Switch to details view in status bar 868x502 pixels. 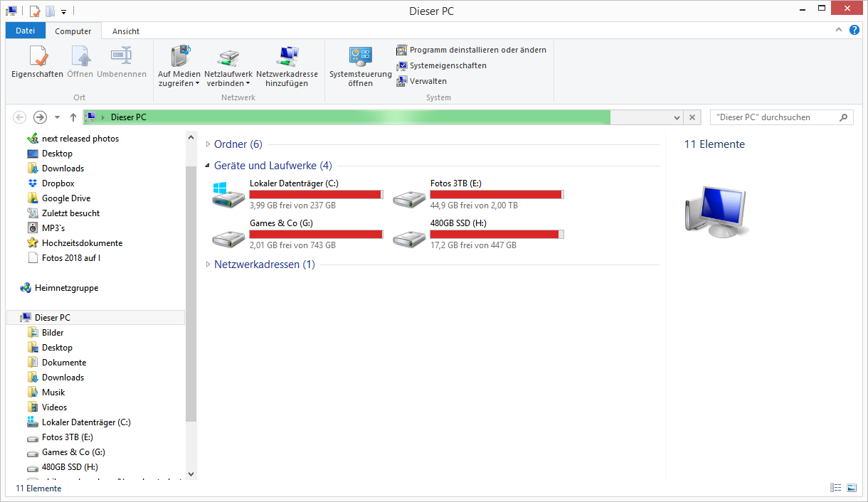[835, 488]
